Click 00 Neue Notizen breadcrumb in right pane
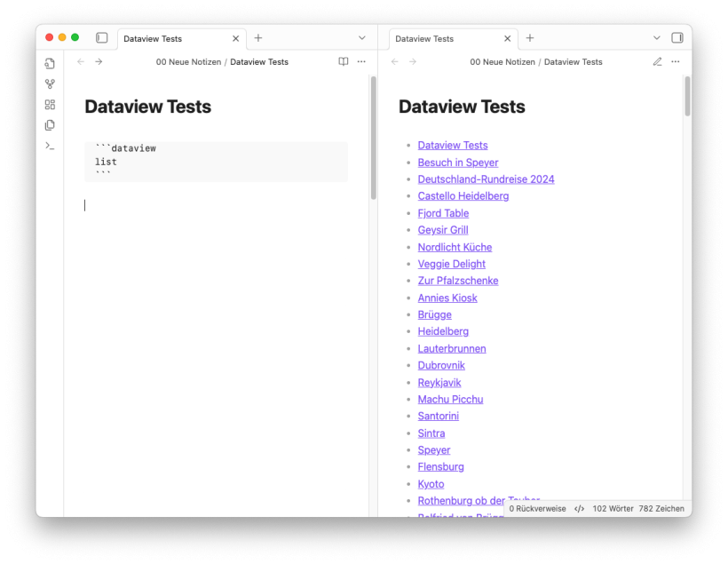728x564 pixels. (x=502, y=62)
